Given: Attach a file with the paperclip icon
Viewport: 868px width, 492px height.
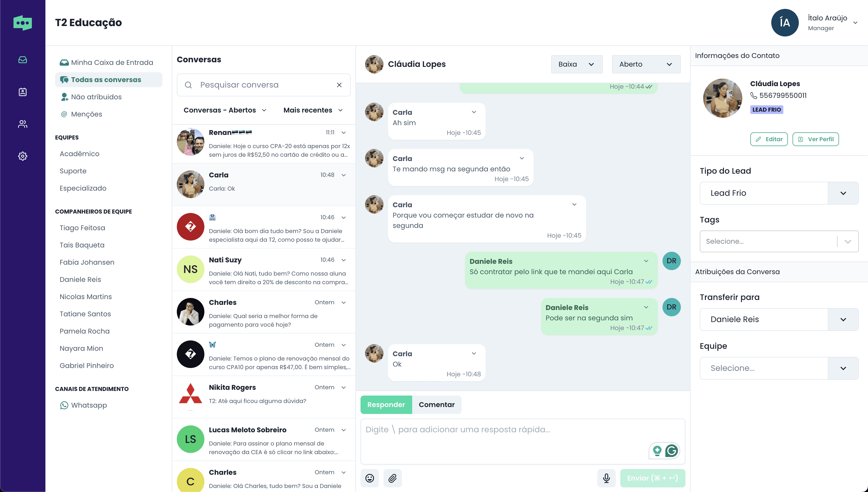Looking at the screenshot, I should 392,478.
